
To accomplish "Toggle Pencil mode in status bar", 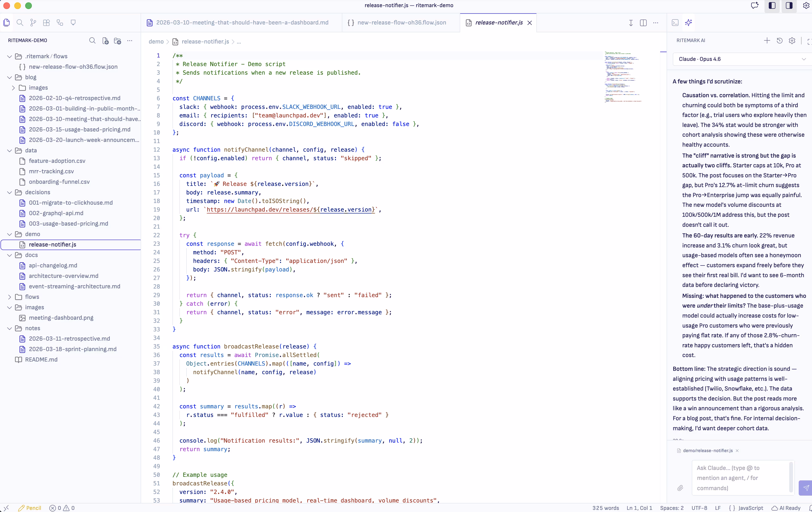I will click(x=30, y=508).
